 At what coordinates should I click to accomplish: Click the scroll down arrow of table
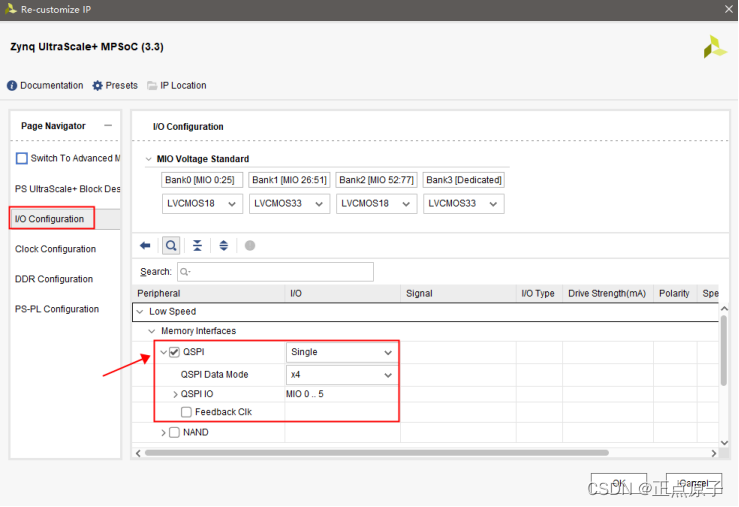click(x=724, y=443)
